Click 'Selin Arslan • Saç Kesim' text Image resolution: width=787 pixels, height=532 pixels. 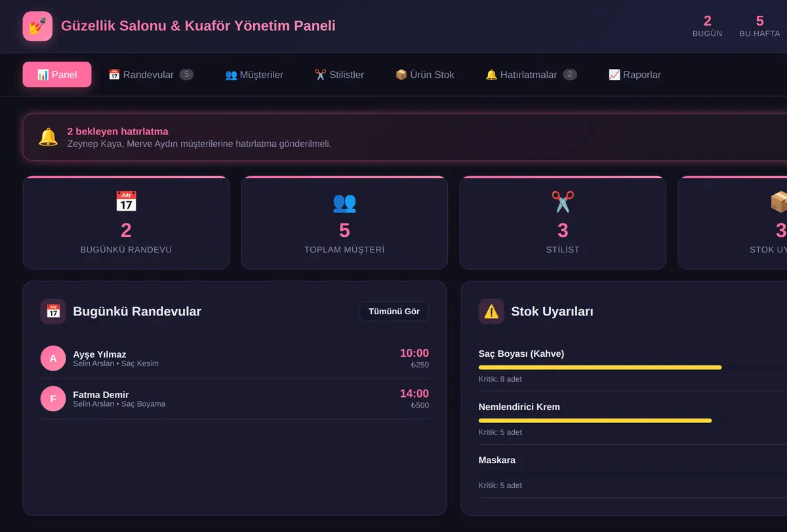coord(115,363)
